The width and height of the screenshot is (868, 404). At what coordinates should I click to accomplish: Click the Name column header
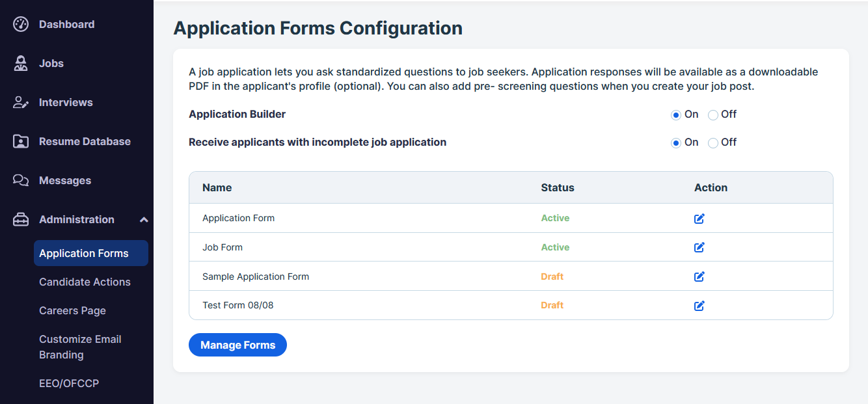tap(217, 187)
